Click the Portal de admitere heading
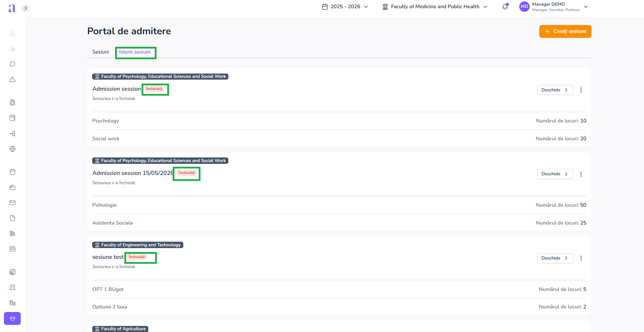644x332 pixels. (129, 31)
